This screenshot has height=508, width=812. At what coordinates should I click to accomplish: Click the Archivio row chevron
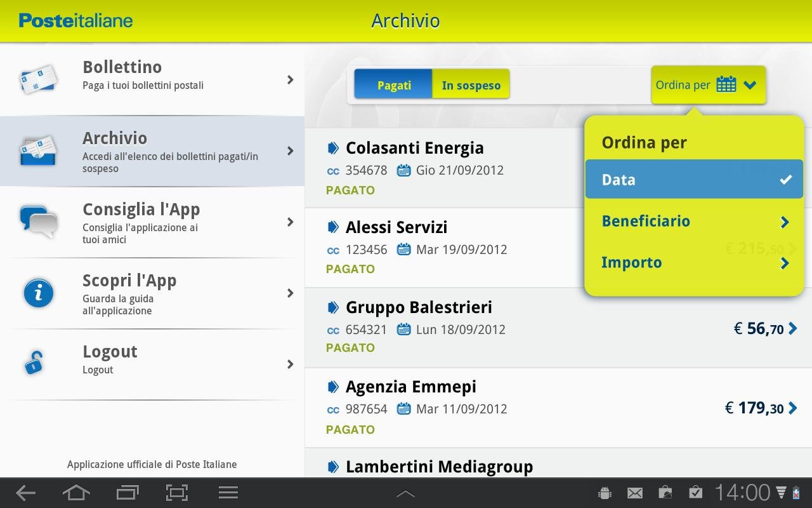point(290,150)
